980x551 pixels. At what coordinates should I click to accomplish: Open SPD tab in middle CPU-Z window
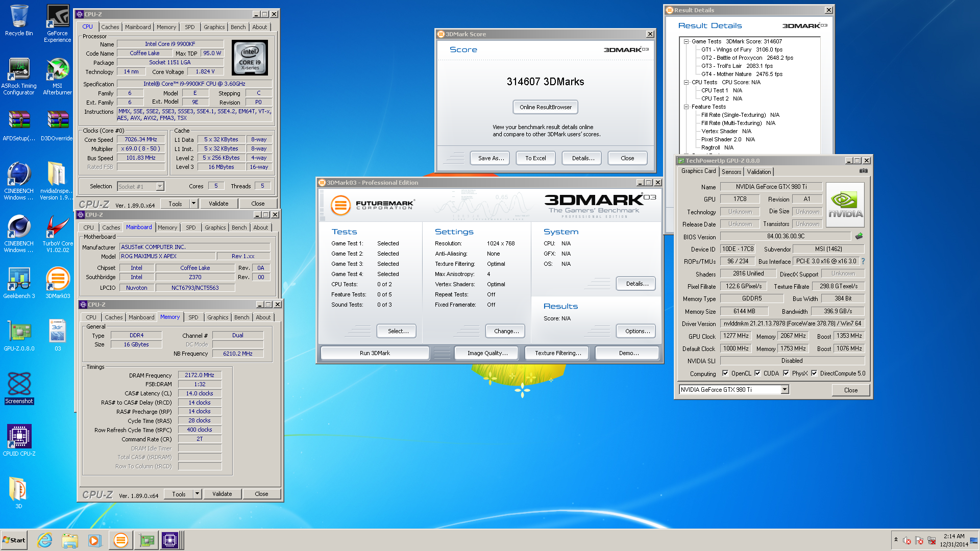click(x=191, y=228)
